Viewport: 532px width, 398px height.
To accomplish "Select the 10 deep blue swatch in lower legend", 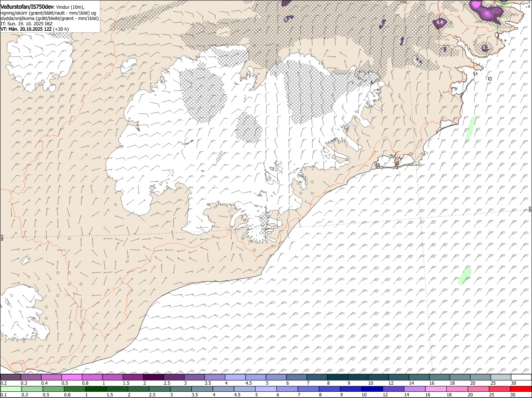I will (372, 389).
